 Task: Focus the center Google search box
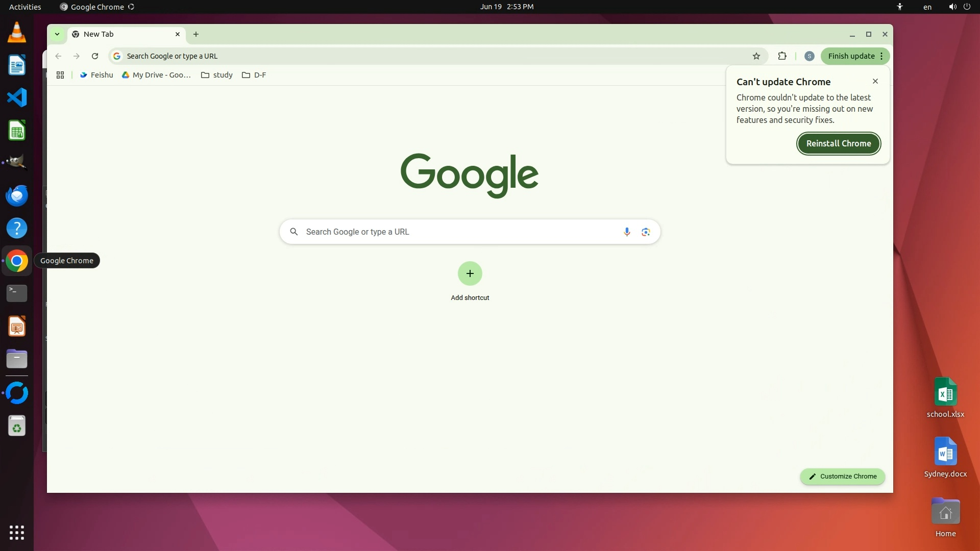click(459, 232)
